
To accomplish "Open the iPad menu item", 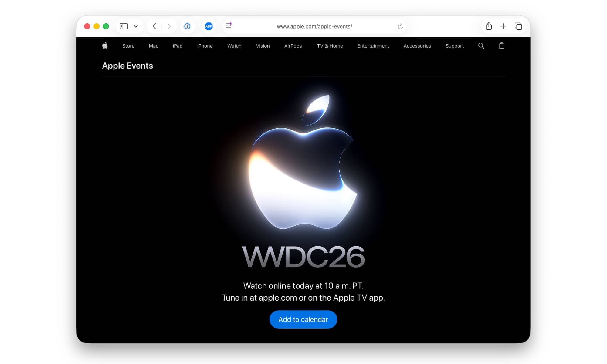I will point(178,46).
